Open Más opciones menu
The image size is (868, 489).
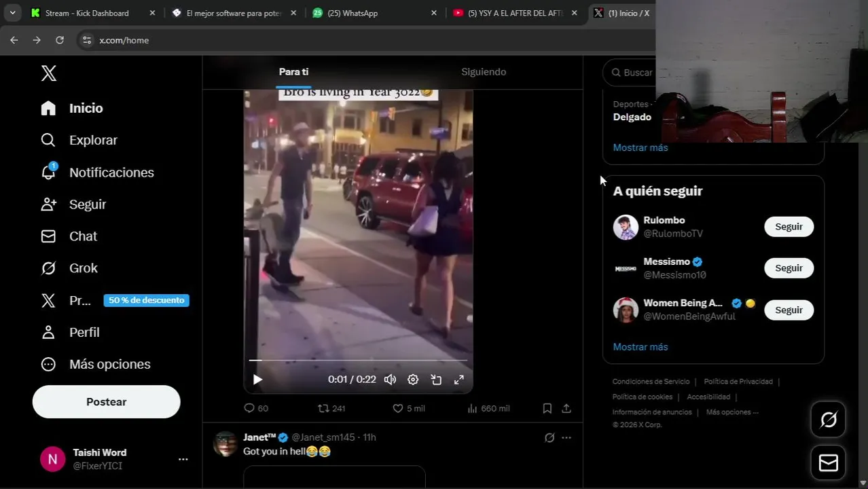pos(95,364)
